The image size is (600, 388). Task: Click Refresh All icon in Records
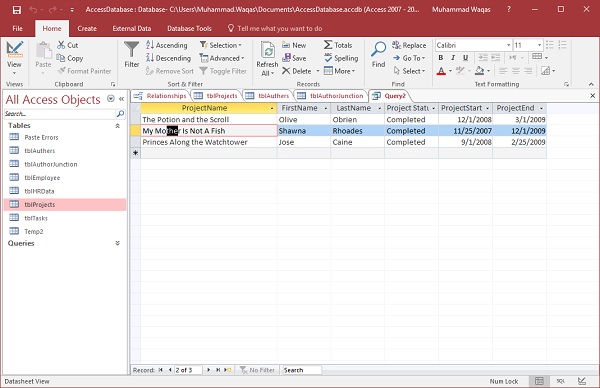pos(267,50)
